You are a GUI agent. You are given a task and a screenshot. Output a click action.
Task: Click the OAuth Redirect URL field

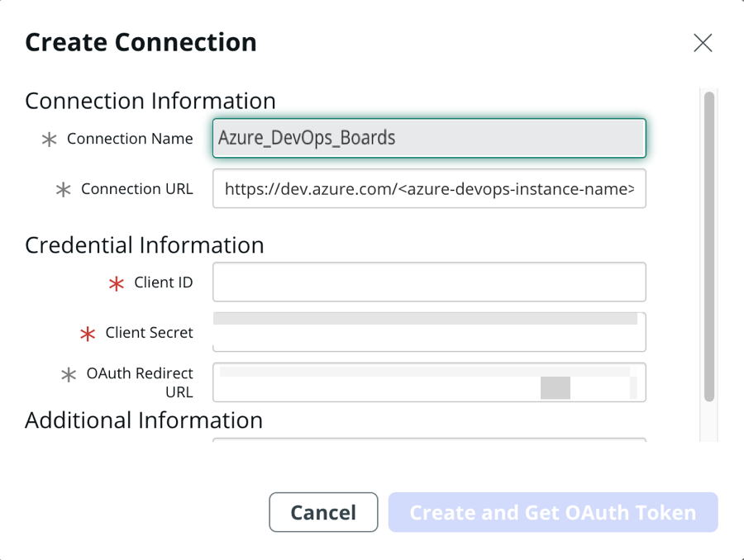coord(429,382)
